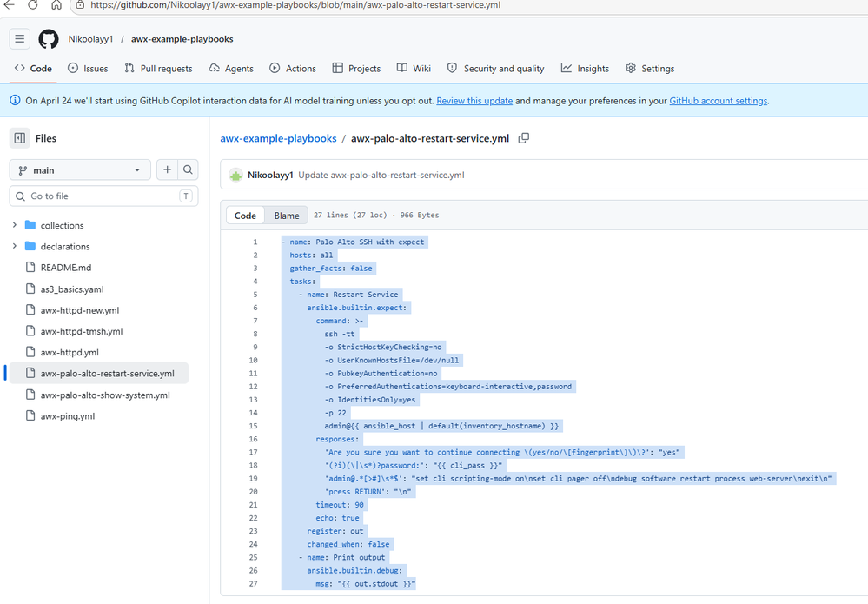The width and height of the screenshot is (868, 604).
Task: Click 'ansible.builtin.debug:' code line
Action: pyautogui.click(x=354, y=570)
